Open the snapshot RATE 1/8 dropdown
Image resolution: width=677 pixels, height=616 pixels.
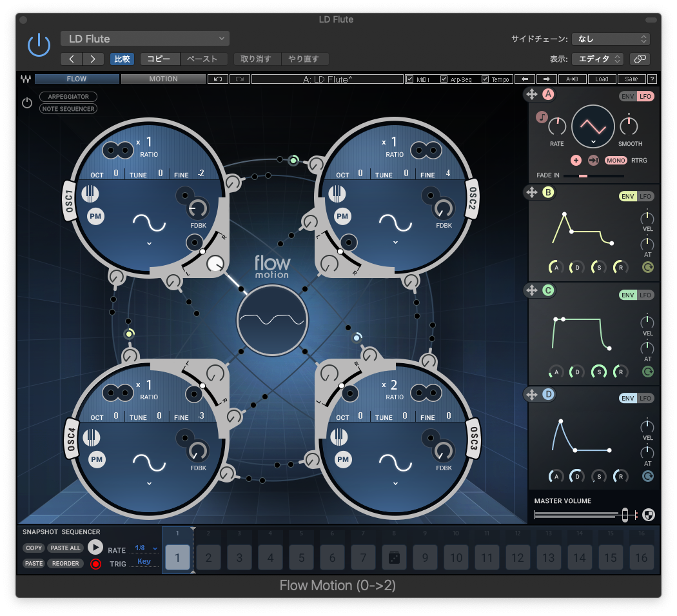click(146, 548)
